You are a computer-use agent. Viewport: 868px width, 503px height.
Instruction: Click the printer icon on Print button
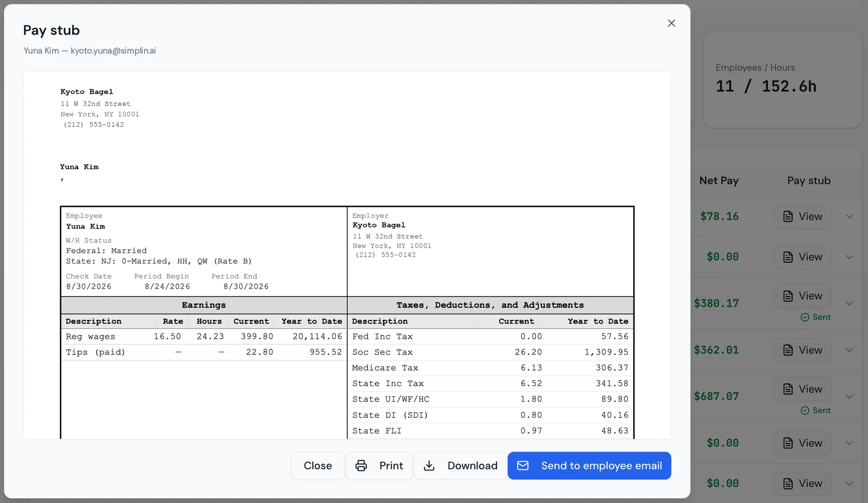click(361, 466)
